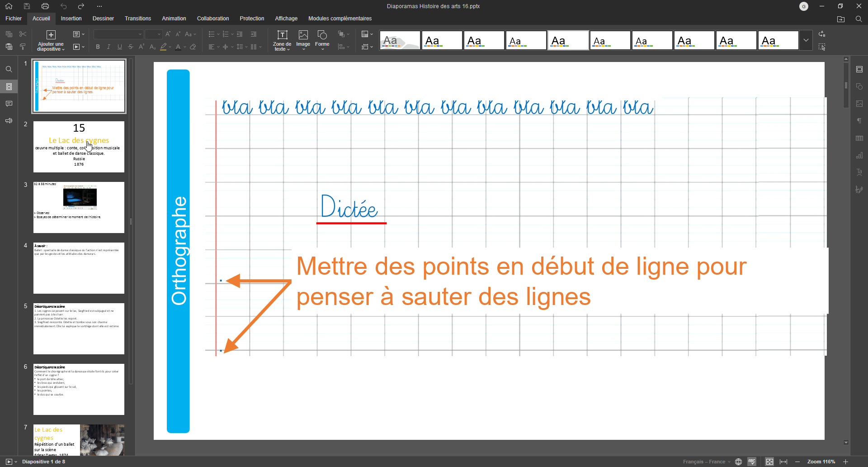Click the Print icon in the title bar
The width and height of the screenshot is (868, 467).
point(45,6)
